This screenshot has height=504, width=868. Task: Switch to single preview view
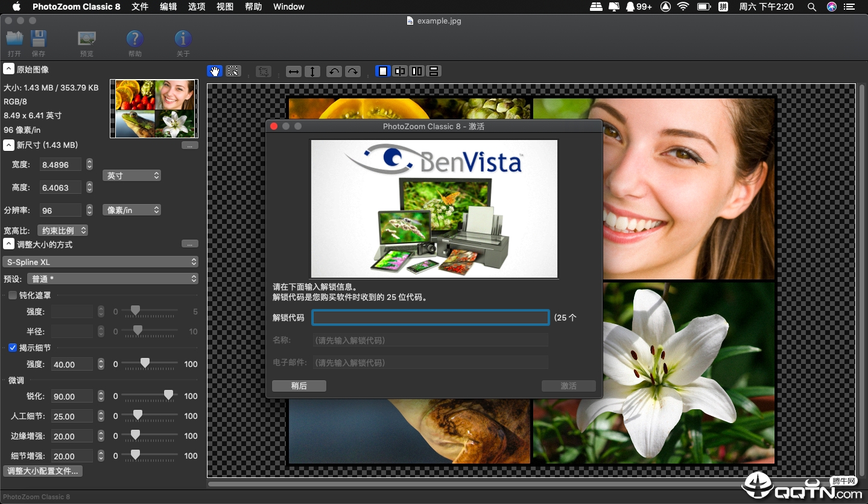pyautogui.click(x=383, y=71)
